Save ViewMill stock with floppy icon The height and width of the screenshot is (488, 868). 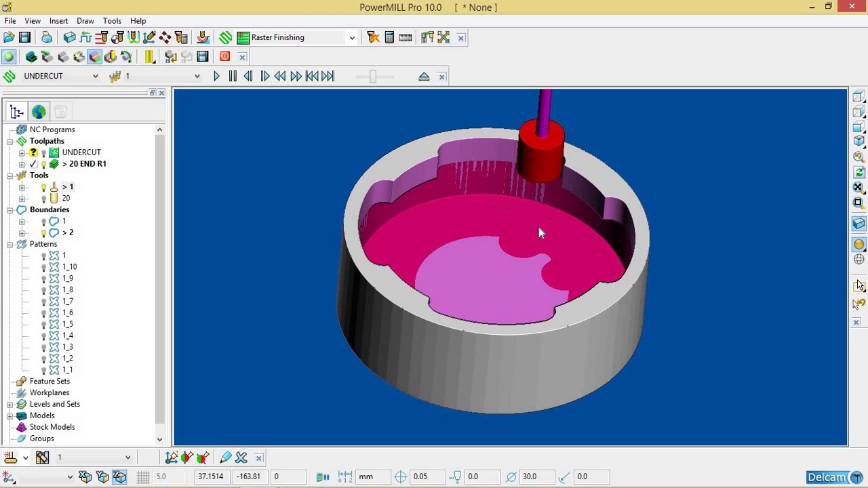[x=203, y=57]
